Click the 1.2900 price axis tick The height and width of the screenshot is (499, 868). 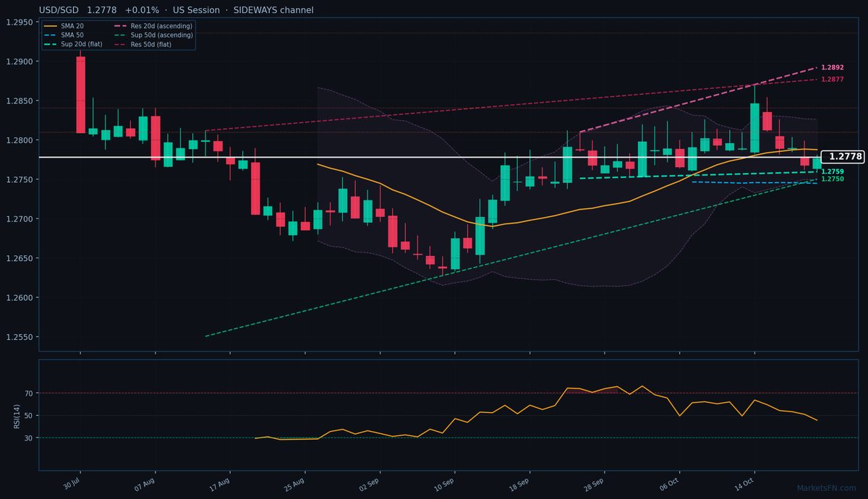click(x=20, y=61)
